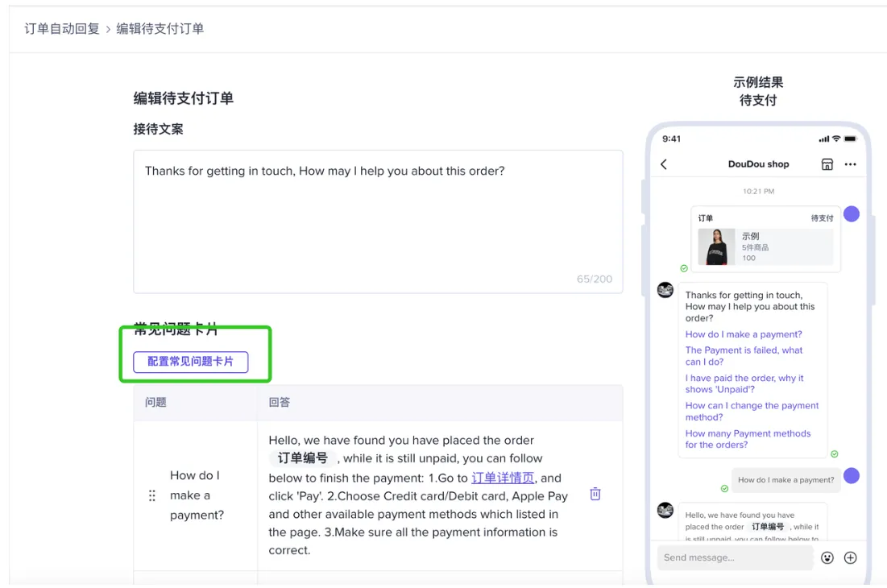Click the 回答 column header

[280, 403]
